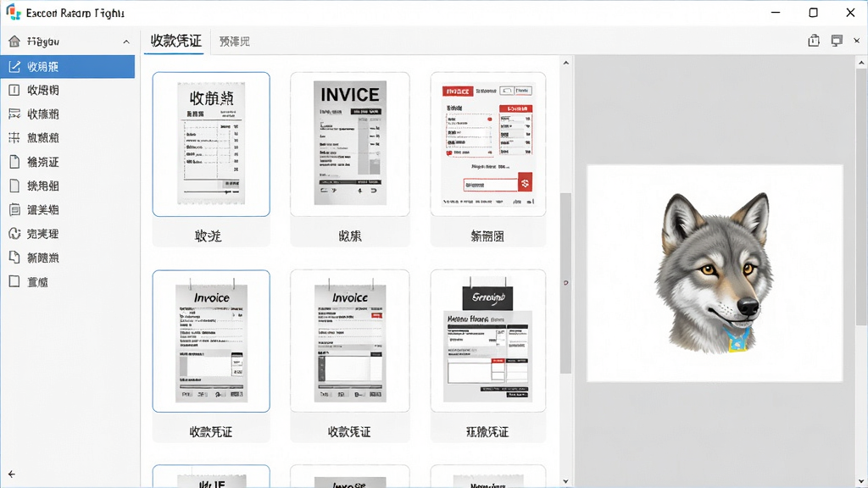Switch to the 收款凭证 tab
Screen dimensions: 868x488
(176, 41)
